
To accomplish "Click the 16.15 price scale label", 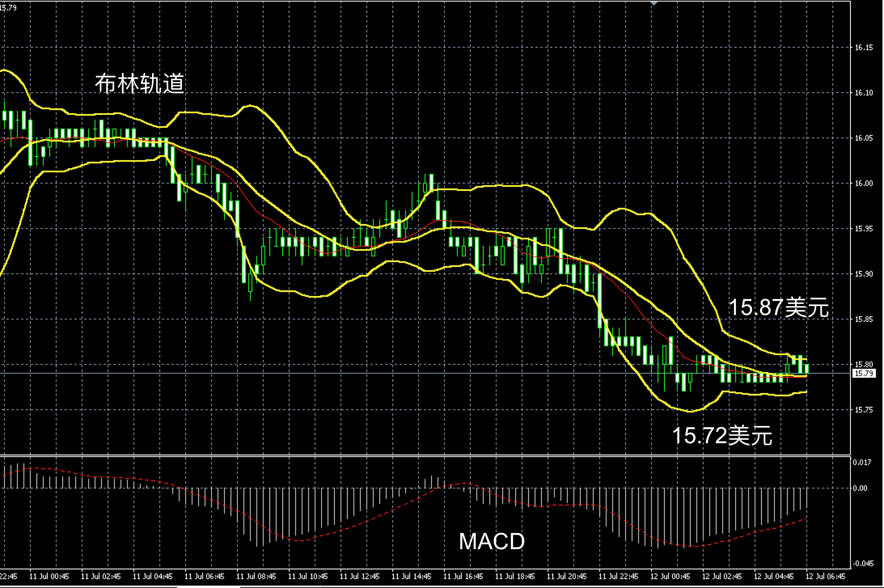I will pyautogui.click(x=864, y=48).
